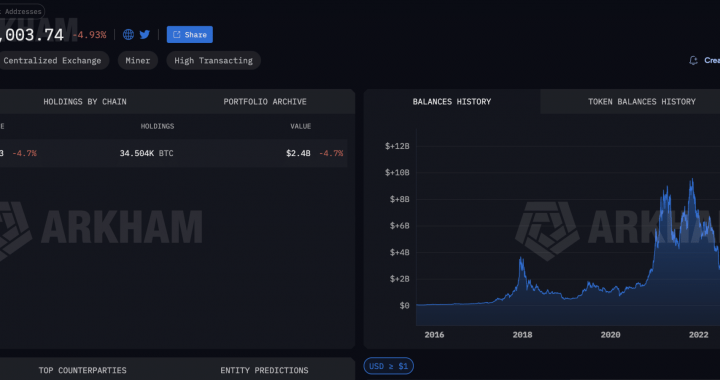
Task: Select the Miner tag
Action: pos(138,61)
